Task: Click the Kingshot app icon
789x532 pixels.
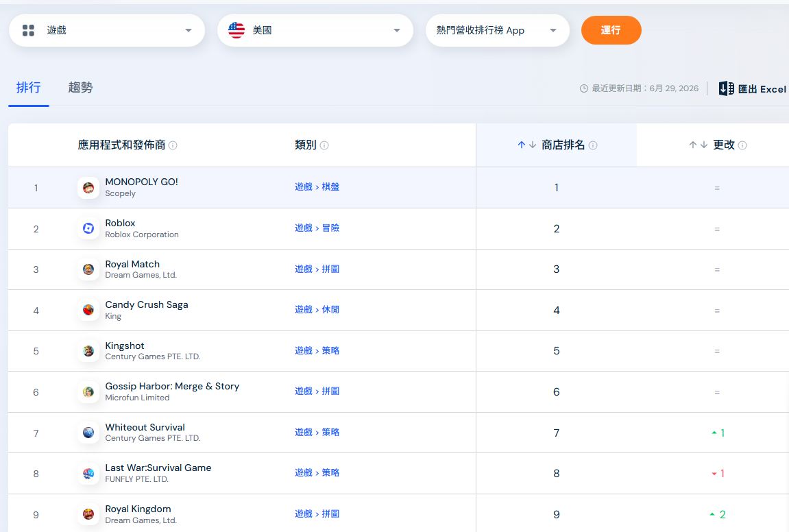Action: click(88, 351)
